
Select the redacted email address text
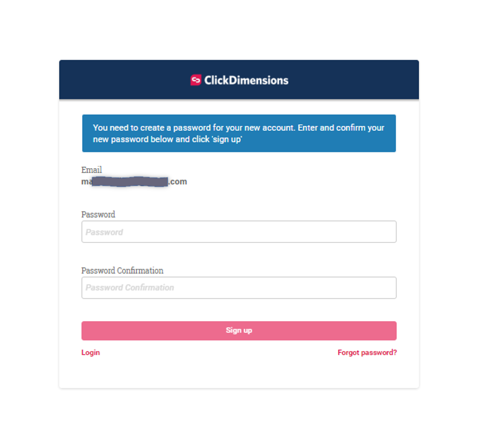134,181
